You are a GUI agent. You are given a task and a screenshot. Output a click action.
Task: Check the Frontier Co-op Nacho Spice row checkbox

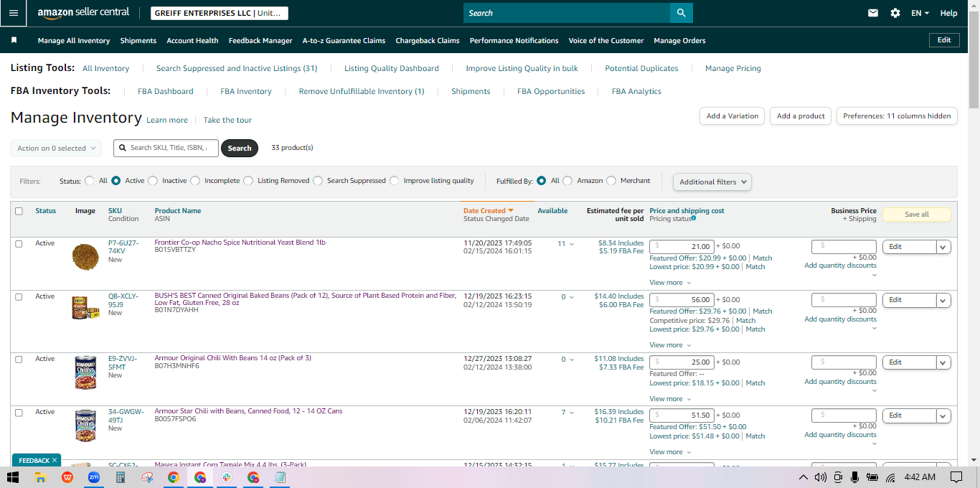coord(19,243)
